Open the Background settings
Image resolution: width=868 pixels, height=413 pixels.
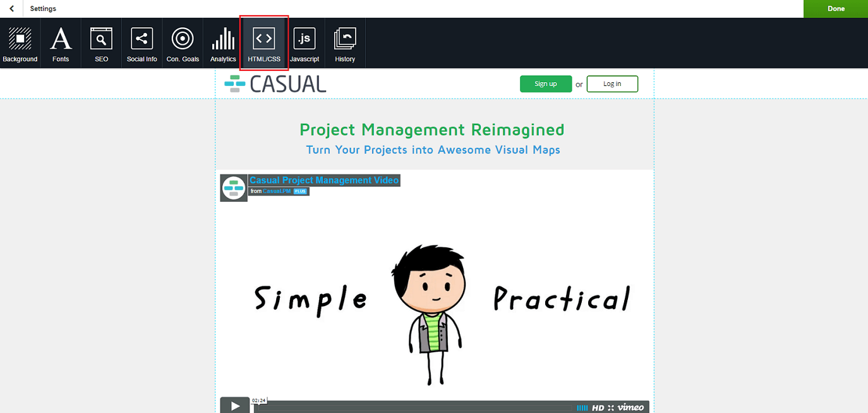(x=20, y=43)
